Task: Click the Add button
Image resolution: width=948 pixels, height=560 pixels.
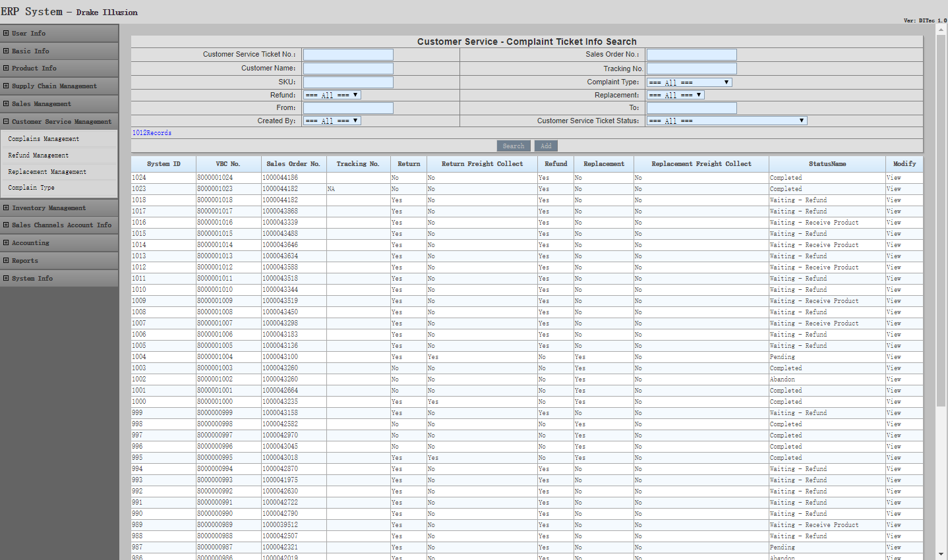Action: tap(546, 146)
